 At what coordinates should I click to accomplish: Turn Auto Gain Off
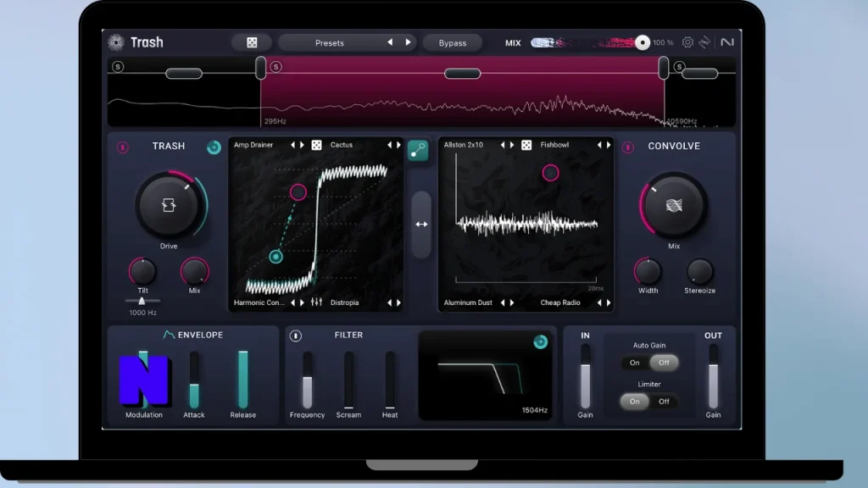coord(664,363)
